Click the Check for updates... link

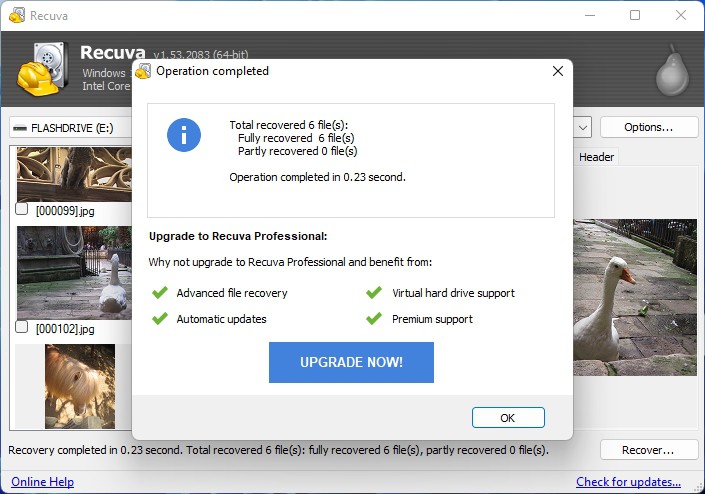[x=628, y=482]
